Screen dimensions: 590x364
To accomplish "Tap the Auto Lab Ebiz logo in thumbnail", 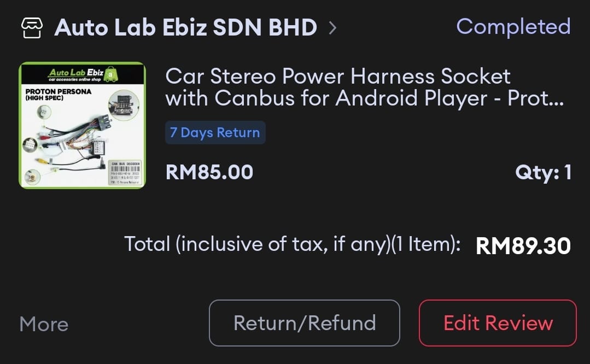I will coord(75,74).
